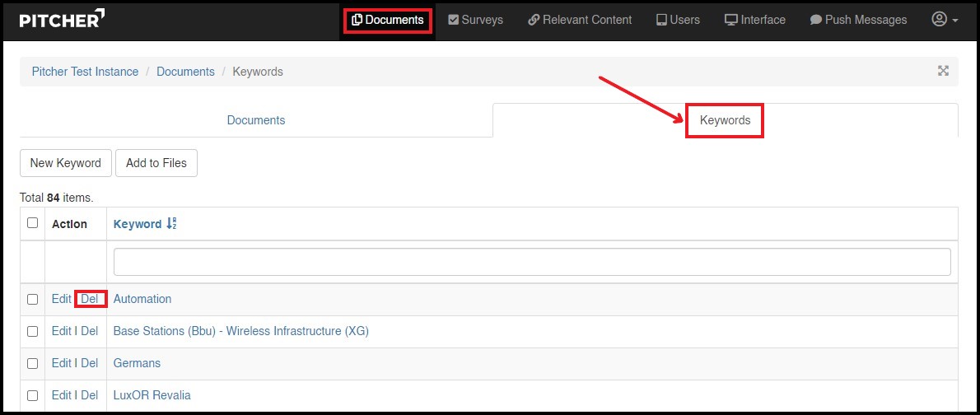
Task: Open Pitcher Test Instance breadcrumb link
Action: click(85, 72)
